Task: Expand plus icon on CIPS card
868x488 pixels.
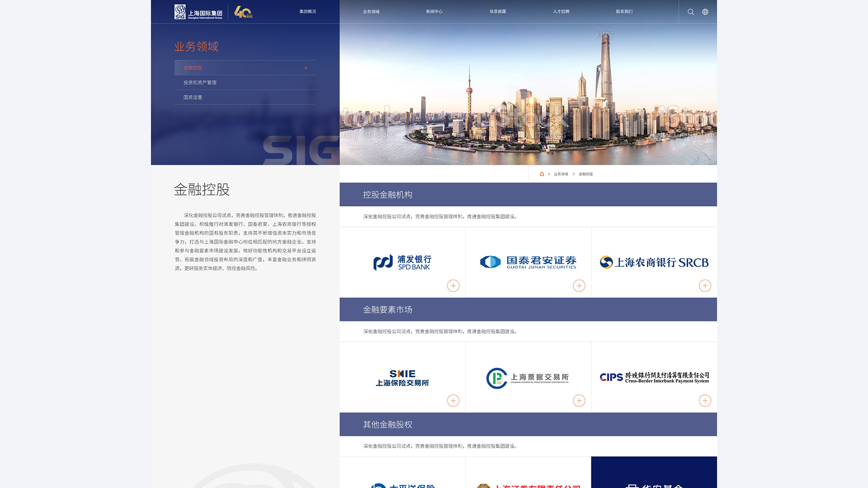Action: tap(705, 401)
